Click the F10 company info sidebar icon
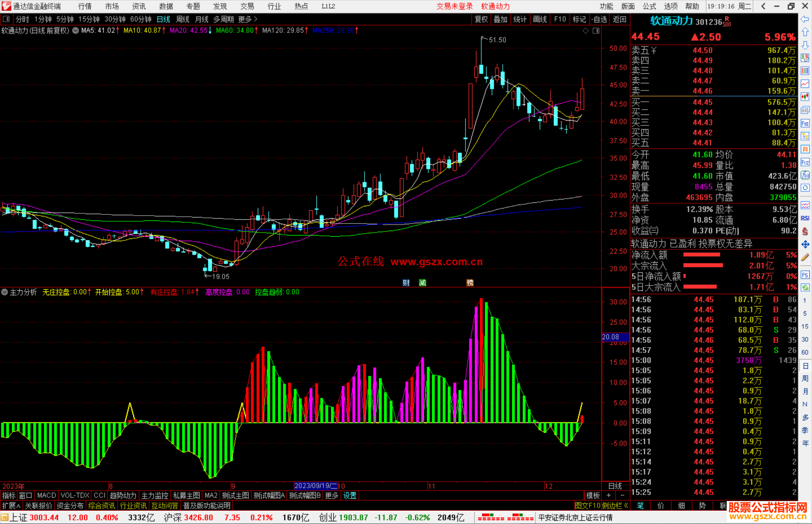Viewport: 812px width, 524px height. pyautogui.click(x=805, y=124)
